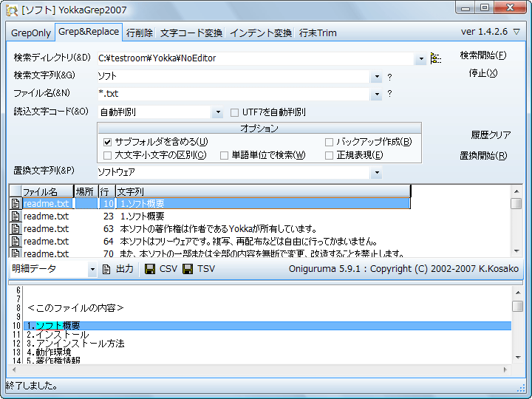
Task: Click the 文字列 column header
Action: [x=263, y=191]
